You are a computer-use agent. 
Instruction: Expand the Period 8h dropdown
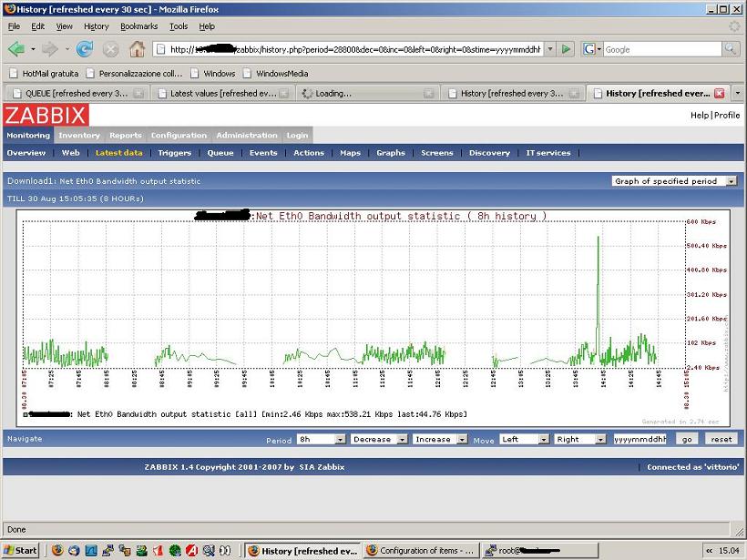point(322,439)
